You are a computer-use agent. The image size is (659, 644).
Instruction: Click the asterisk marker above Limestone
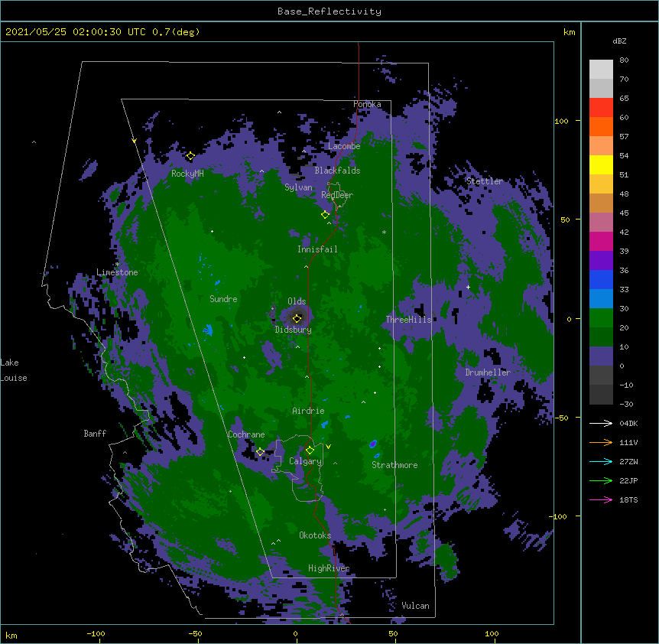coord(117,265)
